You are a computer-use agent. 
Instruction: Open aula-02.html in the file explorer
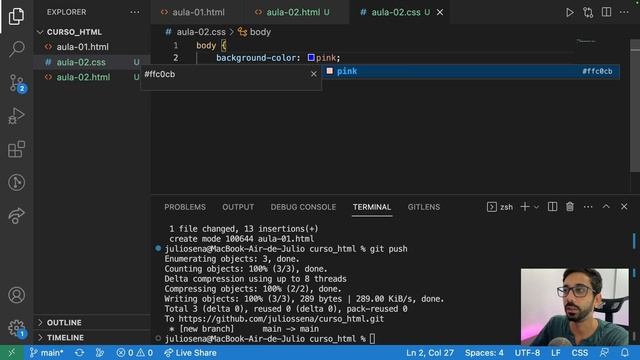coord(83,77)
